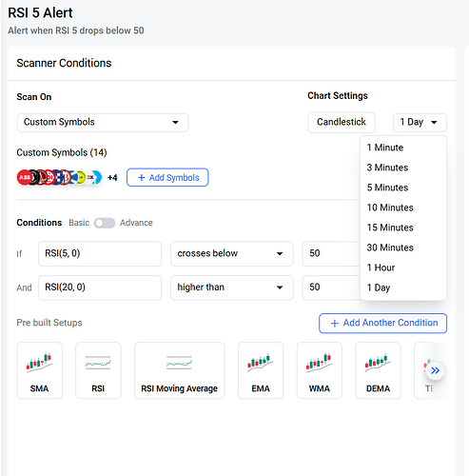Select the DEMA prebuilt setup icon

[x=378, y=370]
